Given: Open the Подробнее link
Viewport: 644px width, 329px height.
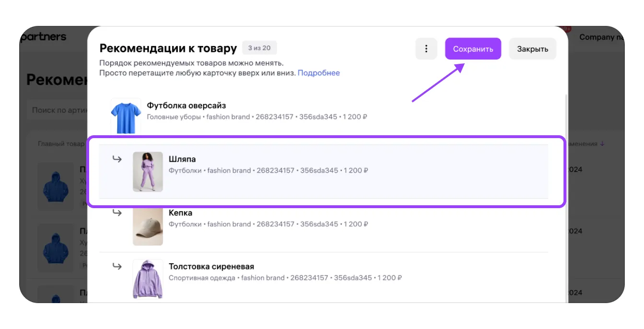Looking at the screenshot, I should (x=319, y=73).
